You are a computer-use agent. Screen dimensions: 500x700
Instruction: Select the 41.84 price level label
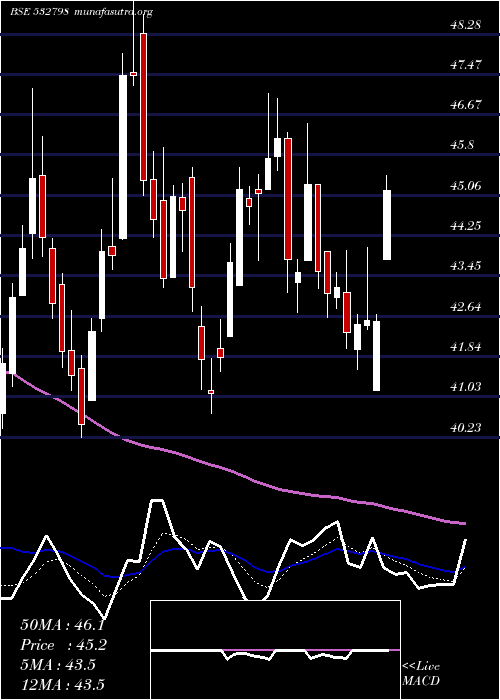[x=465, y=346]
